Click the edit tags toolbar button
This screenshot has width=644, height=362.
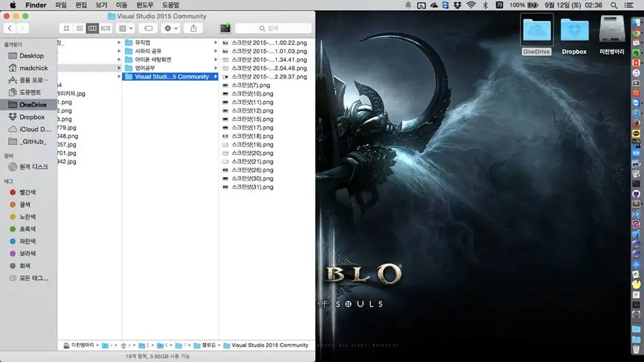pos(148,28)
